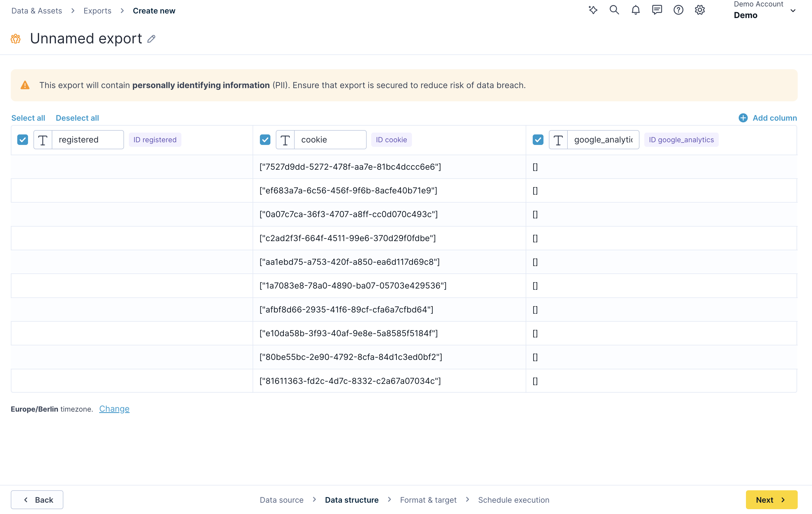
Task: Open the google_analytics column type selector
Action: (x=558, y=140)
